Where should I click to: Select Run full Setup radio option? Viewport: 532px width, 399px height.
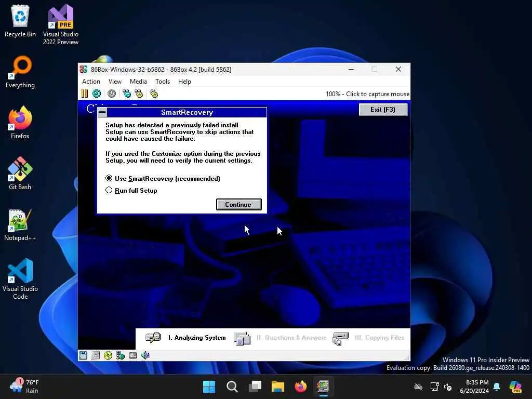131,190
